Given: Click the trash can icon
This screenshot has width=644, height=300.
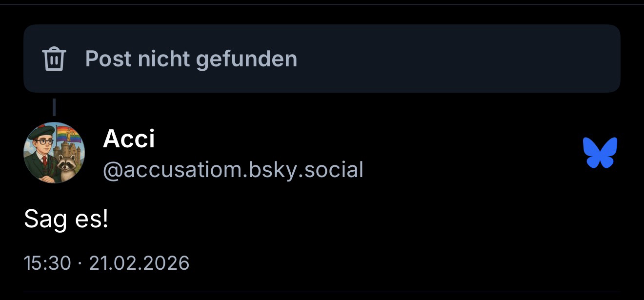Looking at the screenshot, I should [x=54, y=59].
